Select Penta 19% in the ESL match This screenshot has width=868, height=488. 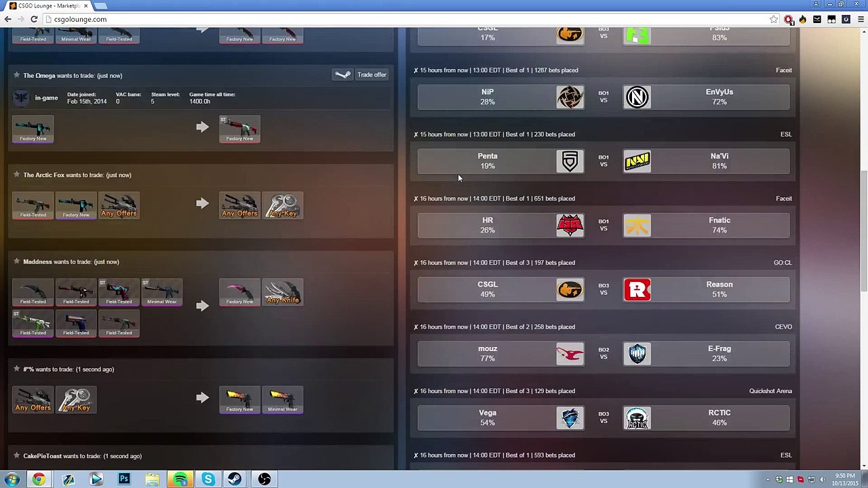[x=488, y=161]
